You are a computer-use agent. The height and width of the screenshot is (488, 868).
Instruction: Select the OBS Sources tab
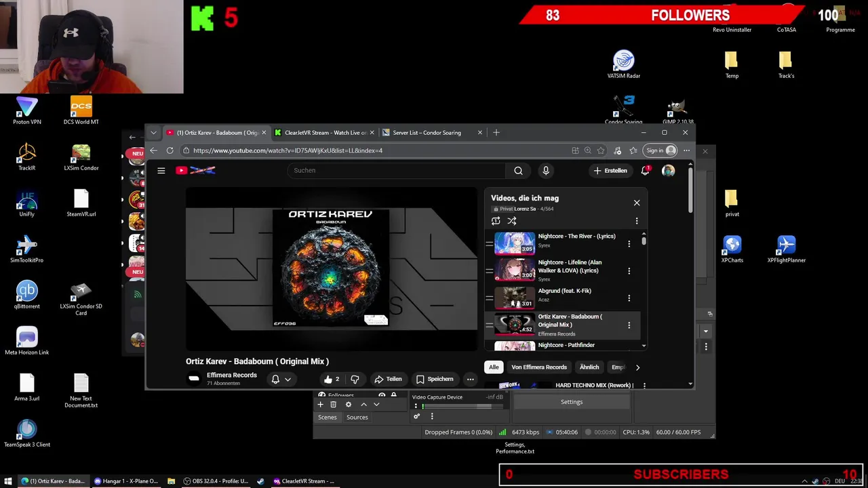pos(357,418)
